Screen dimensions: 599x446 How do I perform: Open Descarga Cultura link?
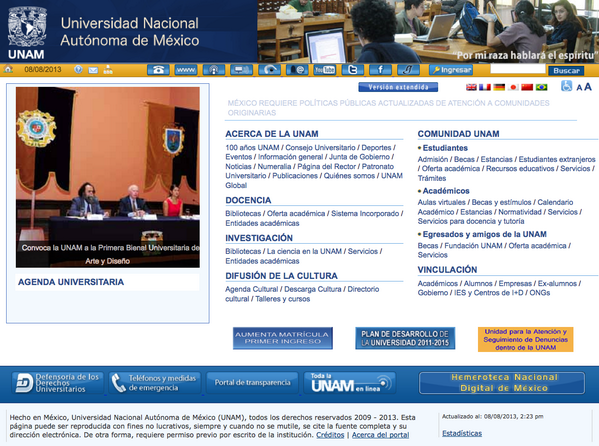coord(313,289)
